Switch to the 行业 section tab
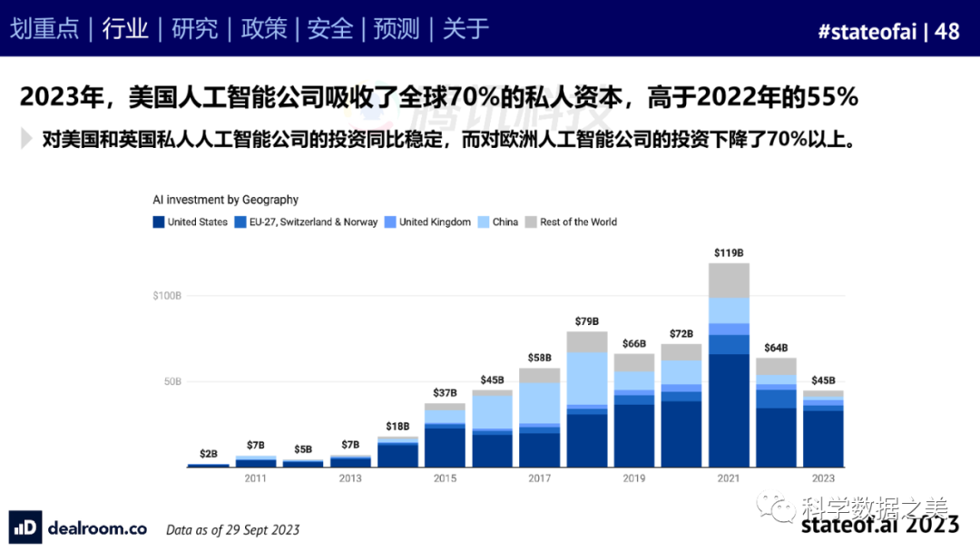The width and height of the screenshot is (980, 552). pyautogui.click(x=125, y=29)
